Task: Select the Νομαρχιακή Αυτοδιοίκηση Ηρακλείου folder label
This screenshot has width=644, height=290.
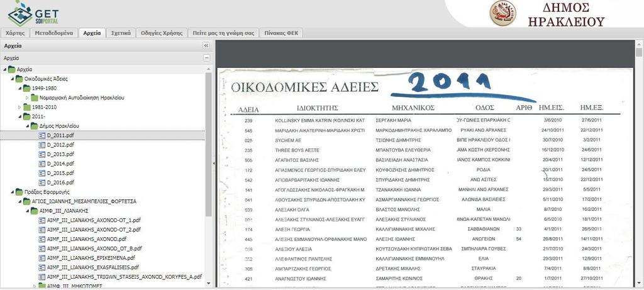Action: tap(82, 98)
